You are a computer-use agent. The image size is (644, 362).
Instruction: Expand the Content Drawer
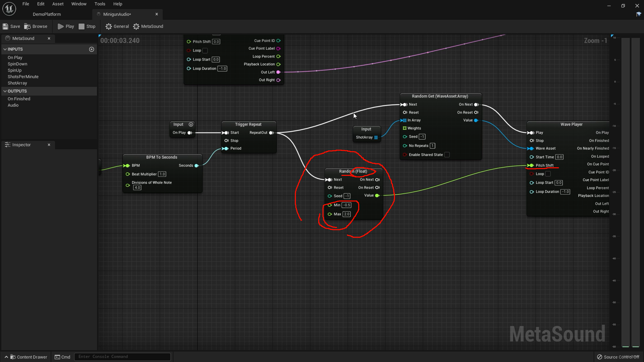26,357
